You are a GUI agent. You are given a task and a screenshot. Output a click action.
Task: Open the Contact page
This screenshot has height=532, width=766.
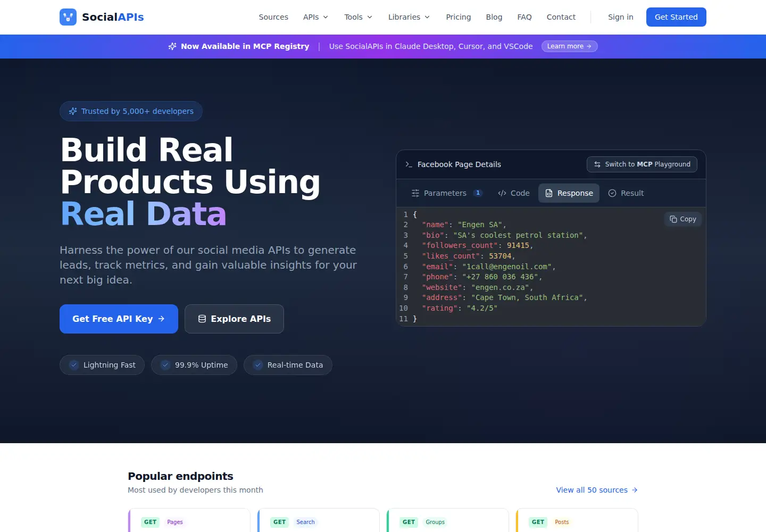point(561,17)
